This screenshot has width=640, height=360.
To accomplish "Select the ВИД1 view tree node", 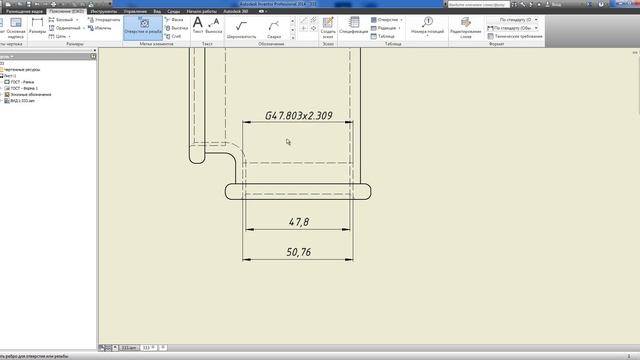I will [x=20, y=100].
